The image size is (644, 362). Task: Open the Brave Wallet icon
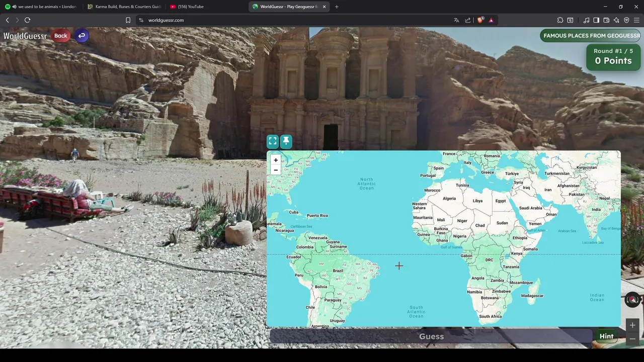(x=606, y=20)
